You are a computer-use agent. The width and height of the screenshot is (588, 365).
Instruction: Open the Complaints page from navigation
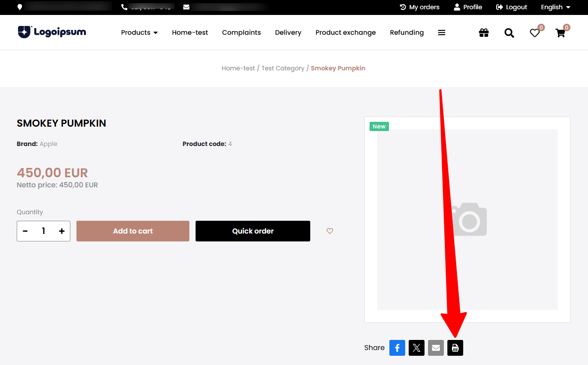241,32
